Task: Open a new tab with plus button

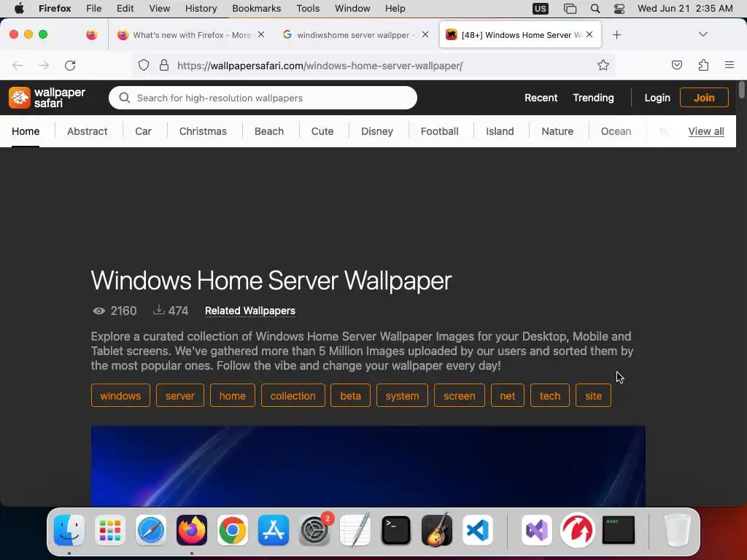Action: click(x=617, y=35)
